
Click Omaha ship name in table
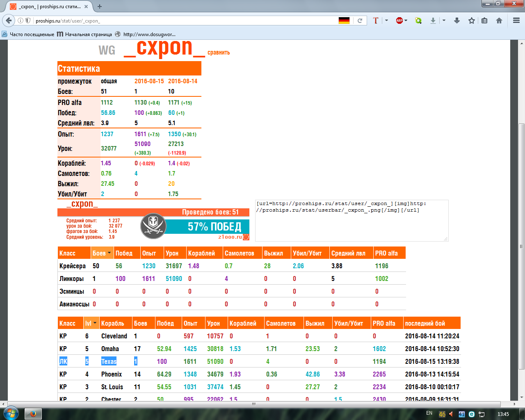[110, 349]
